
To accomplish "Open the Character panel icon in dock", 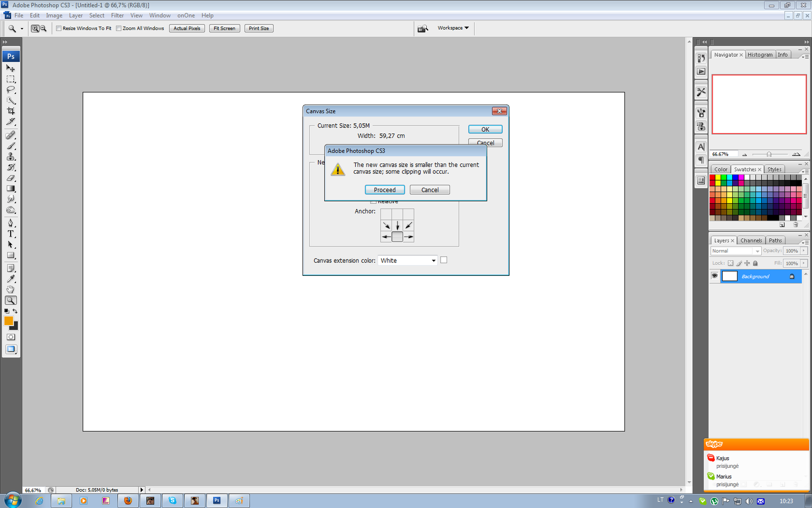I will pos(701,147).
